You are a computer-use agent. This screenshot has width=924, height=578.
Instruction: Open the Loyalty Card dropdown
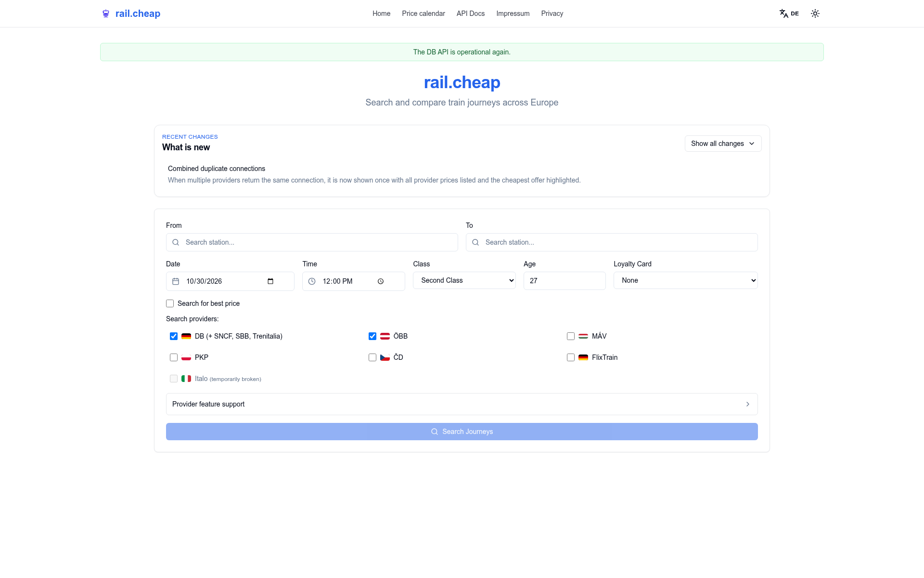686,280
